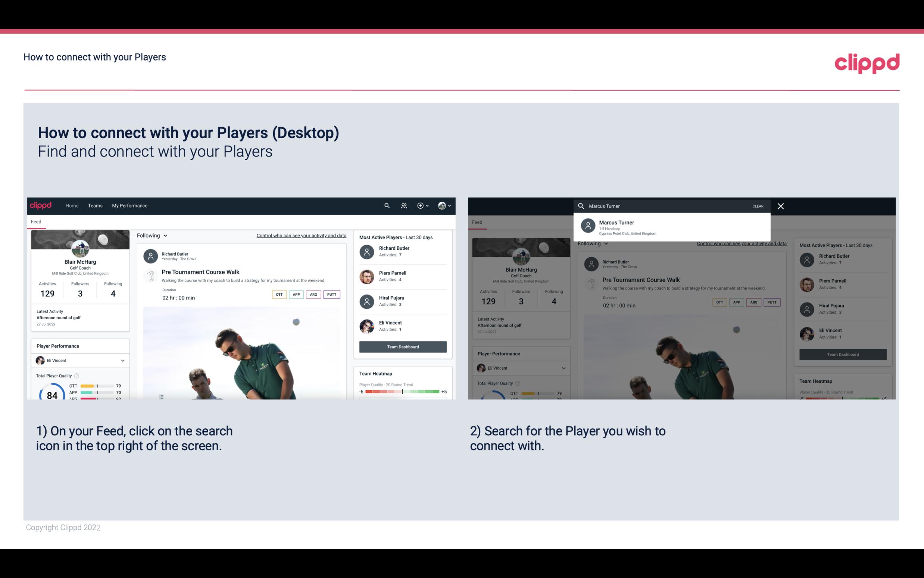924x578 pixels.
Task: Click the clear search field button
Action: [x=757, y=206]
